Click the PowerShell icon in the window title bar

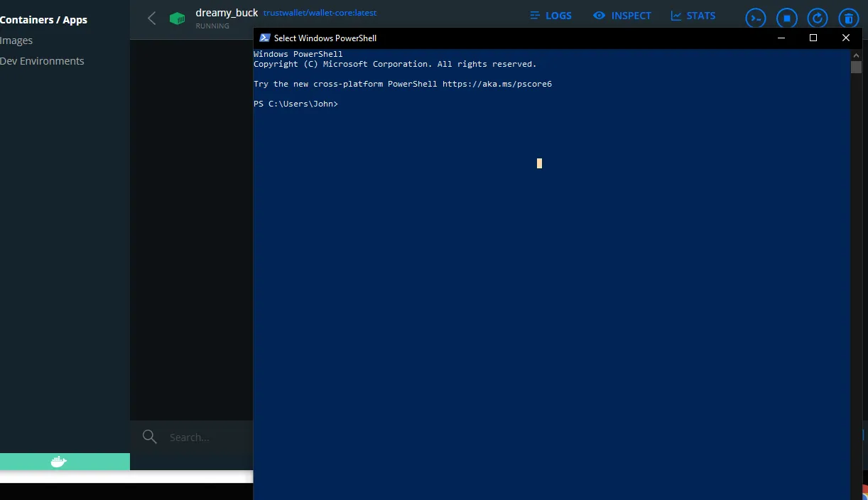pyautogui.click(x=264, y=38)
